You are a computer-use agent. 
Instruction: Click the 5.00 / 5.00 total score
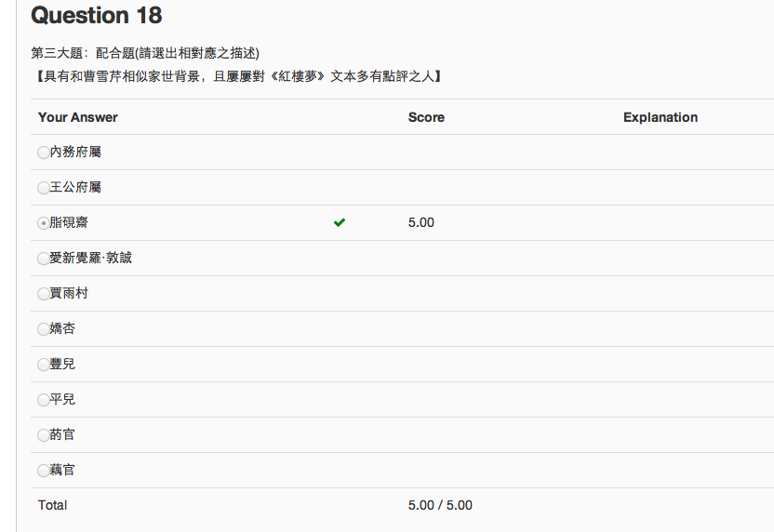pyautogui.click(x=440, y=505)
